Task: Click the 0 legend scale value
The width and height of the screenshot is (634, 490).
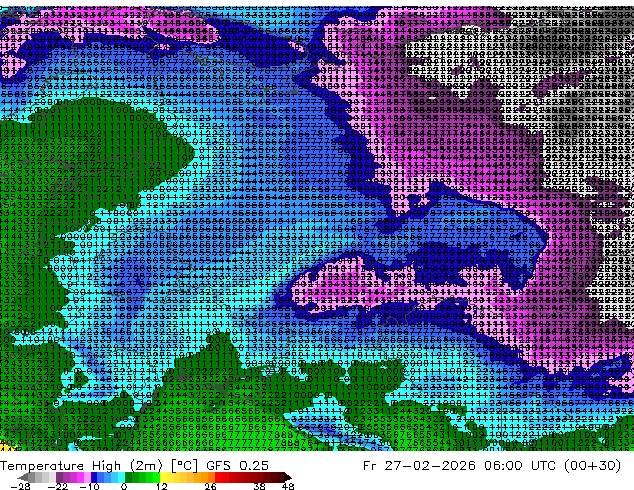Action: [124, 486]
